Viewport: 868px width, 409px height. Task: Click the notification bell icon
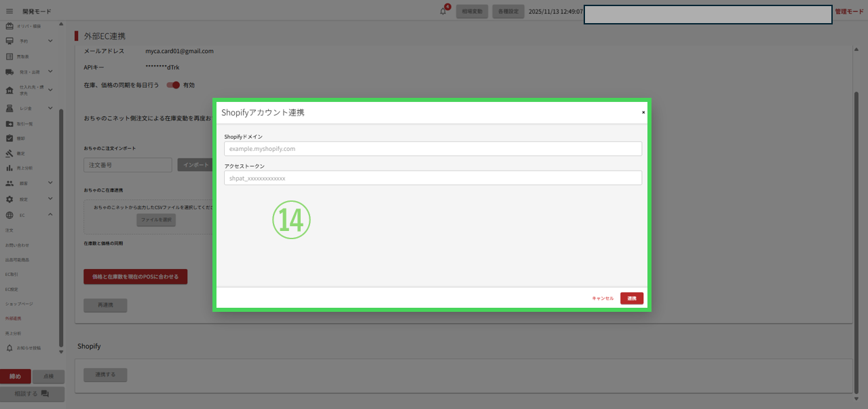(443, 12)
